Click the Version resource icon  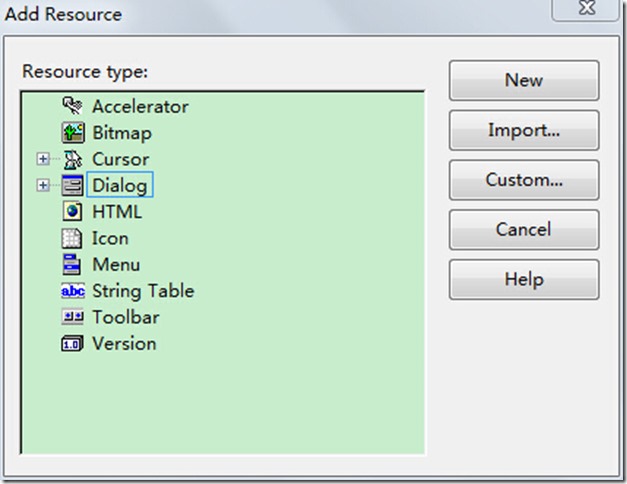tap(72, 344)
